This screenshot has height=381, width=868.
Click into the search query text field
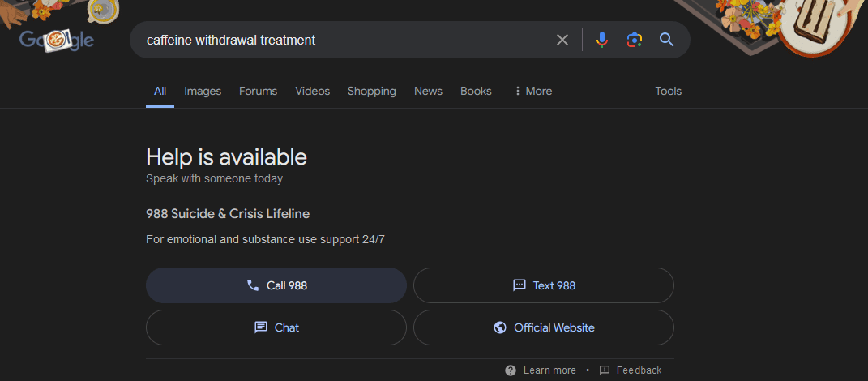coord(340,40)
